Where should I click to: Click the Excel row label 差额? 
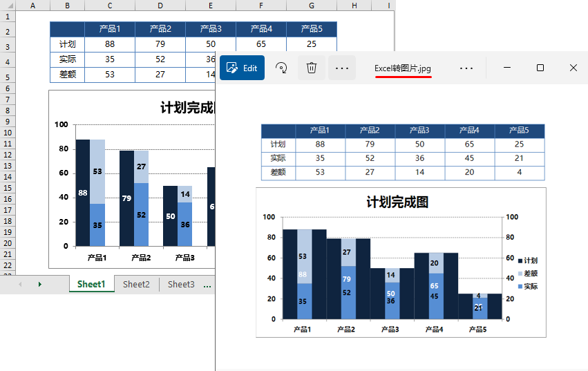coord(68,75)
